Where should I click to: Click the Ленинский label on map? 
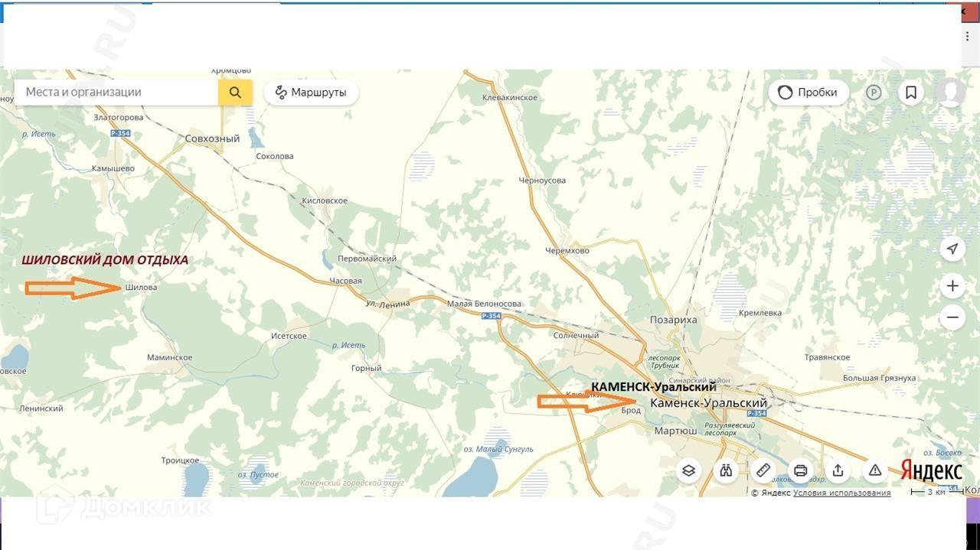tap(41, 408)
